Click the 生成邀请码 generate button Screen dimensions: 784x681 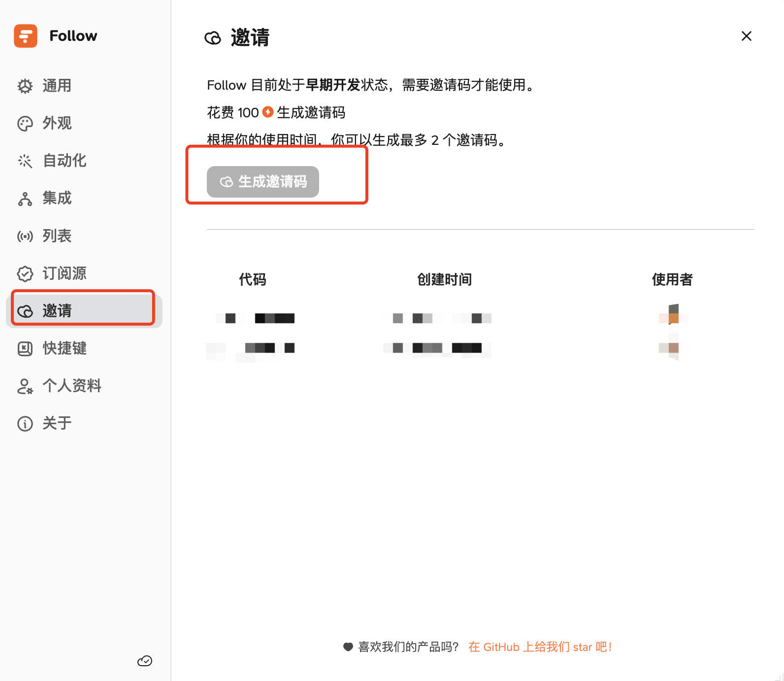coord(263,182)
